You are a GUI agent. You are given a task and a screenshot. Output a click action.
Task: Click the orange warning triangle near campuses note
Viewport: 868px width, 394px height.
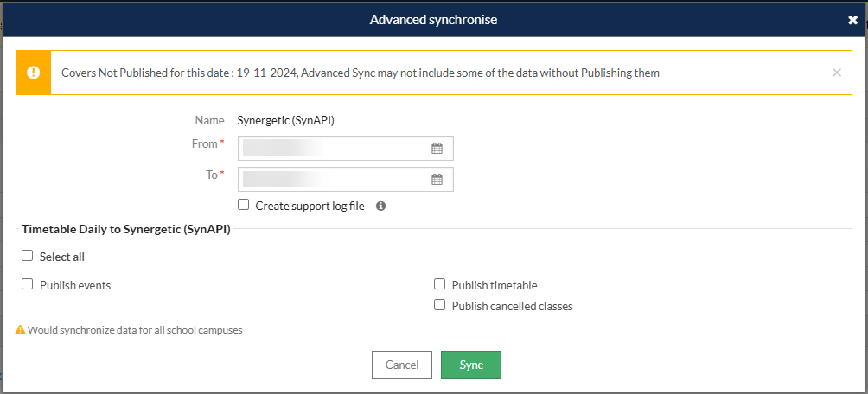coord(21,330)
